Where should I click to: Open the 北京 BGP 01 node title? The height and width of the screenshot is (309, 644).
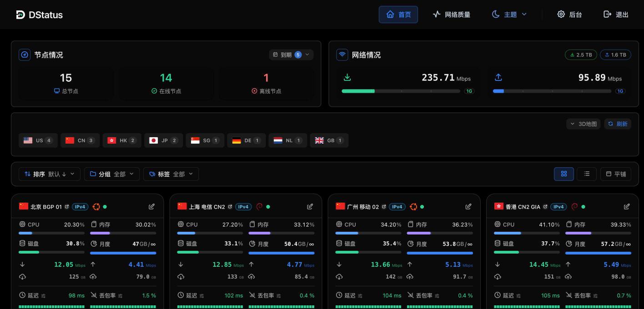46,207
